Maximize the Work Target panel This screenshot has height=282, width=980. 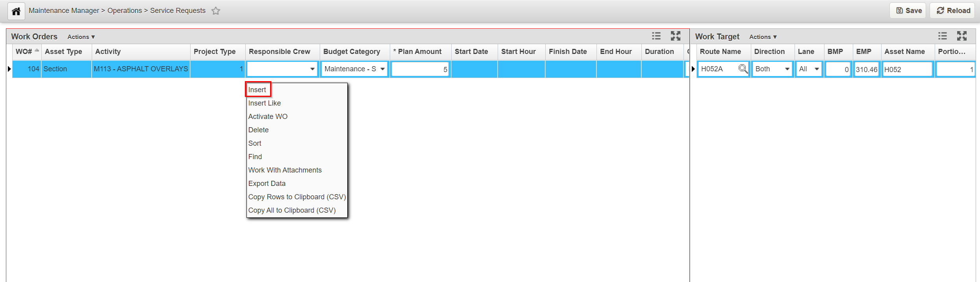click(x=962, y=36)
